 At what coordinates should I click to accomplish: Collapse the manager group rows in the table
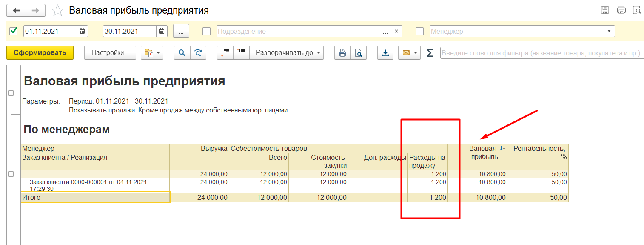coord(11,174)
